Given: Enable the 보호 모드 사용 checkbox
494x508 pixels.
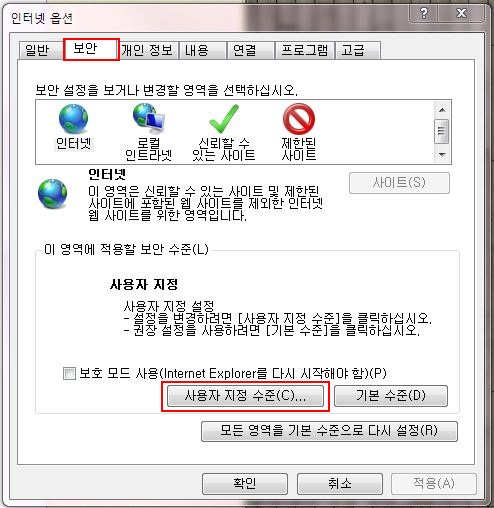Looking at the screenshot, I should click(x=69, y=373).
